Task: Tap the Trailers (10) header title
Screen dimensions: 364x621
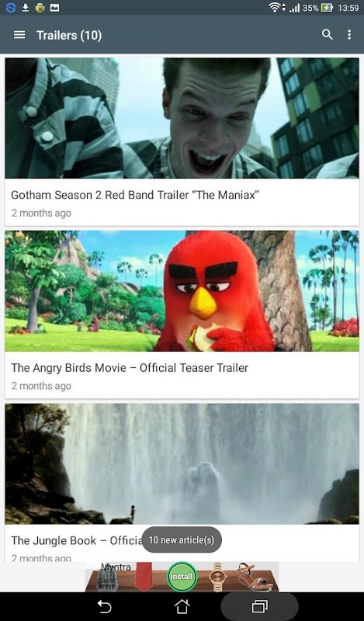Action: pos(69,35)
